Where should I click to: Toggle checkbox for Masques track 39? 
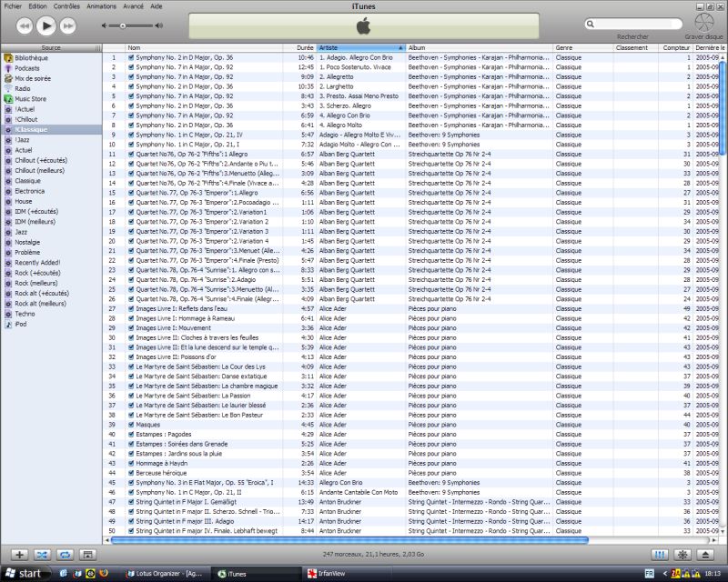coord(131,424)
